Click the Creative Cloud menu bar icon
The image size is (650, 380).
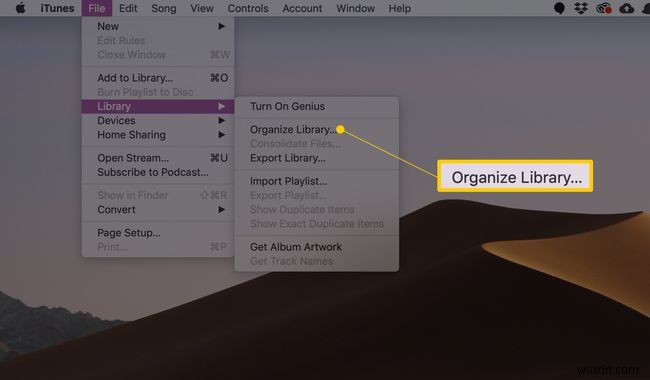(x=604, y=8)
